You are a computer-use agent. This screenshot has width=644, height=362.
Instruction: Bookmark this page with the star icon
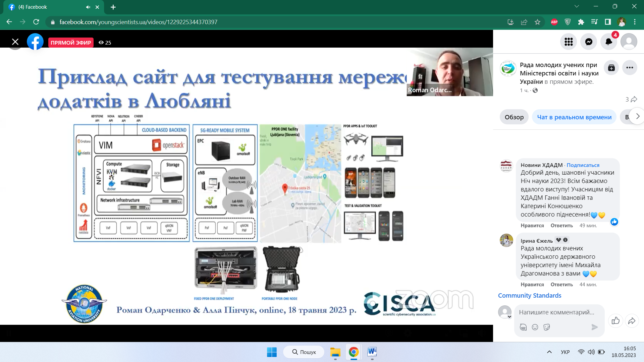point(538,22)
